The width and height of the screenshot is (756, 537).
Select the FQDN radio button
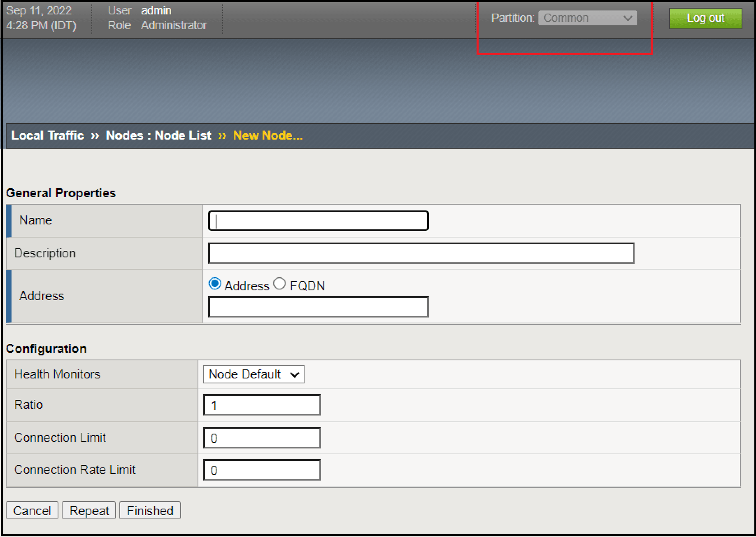click(280, 283)
